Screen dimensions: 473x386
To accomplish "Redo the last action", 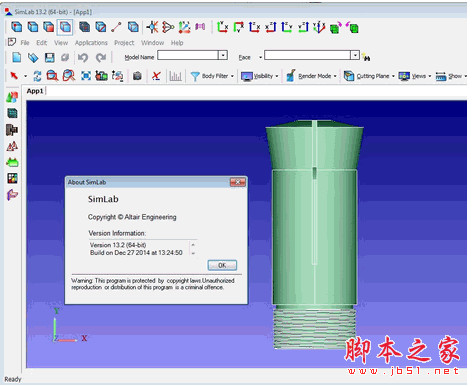I will click(x=101, y=57).
